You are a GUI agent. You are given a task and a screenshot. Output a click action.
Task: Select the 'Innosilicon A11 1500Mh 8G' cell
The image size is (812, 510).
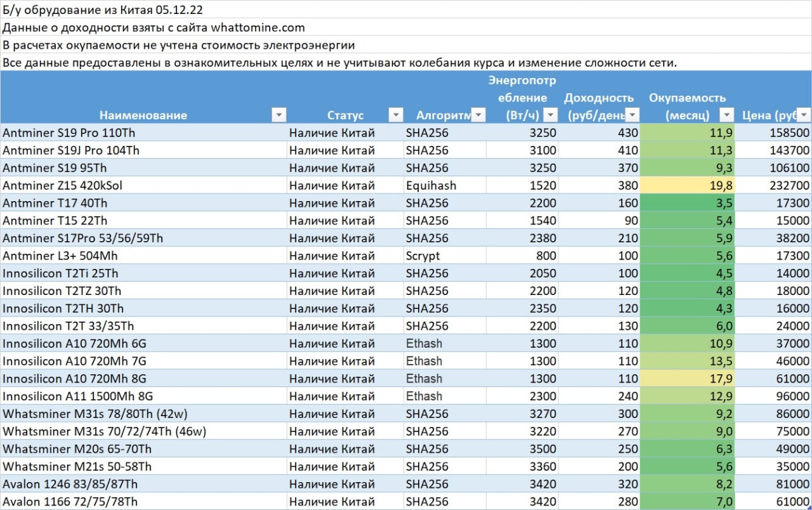pos(143,396)
